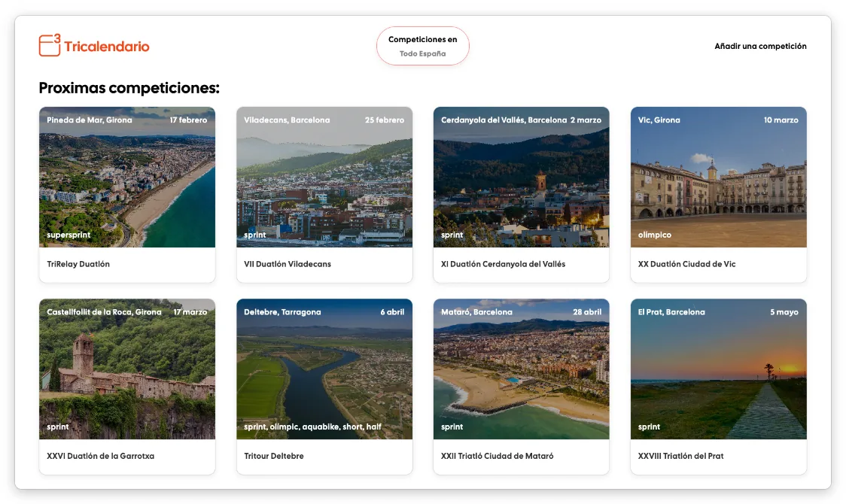Open the Vic town square photo
846x504 pixels.
click(719, 178)
